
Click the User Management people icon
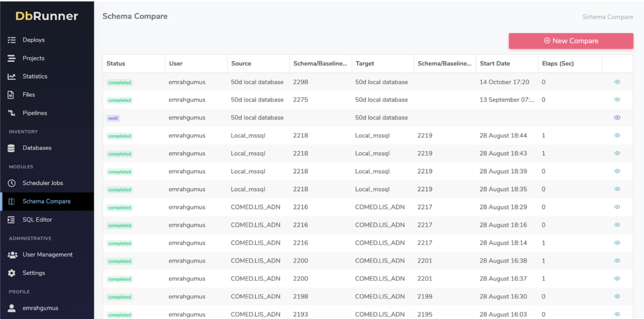[12, 255]
